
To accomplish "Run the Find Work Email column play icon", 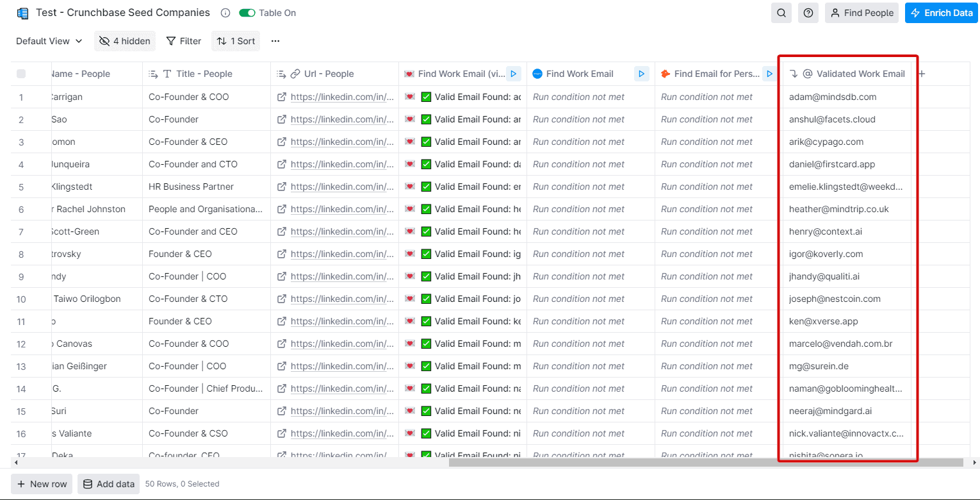I will click(641, 74).
